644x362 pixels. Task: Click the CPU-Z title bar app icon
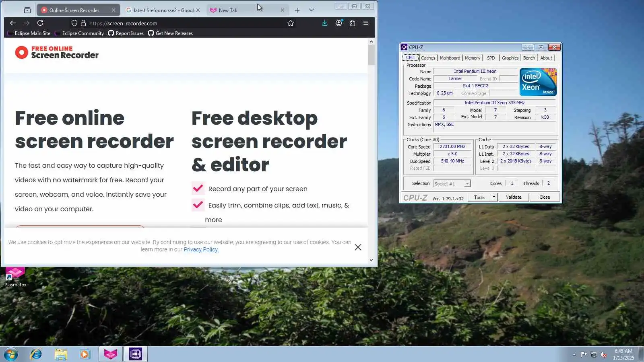(x=404, y=47)
